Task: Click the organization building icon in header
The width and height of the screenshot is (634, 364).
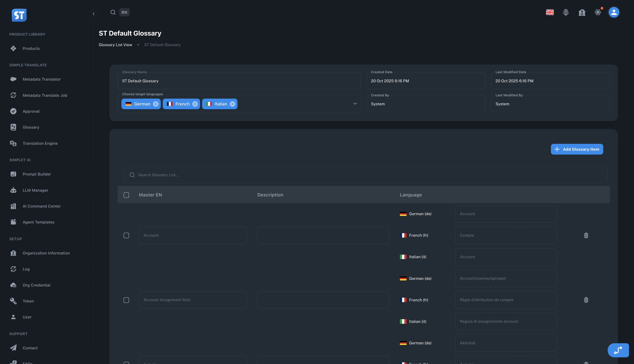Action: [582, 12]
